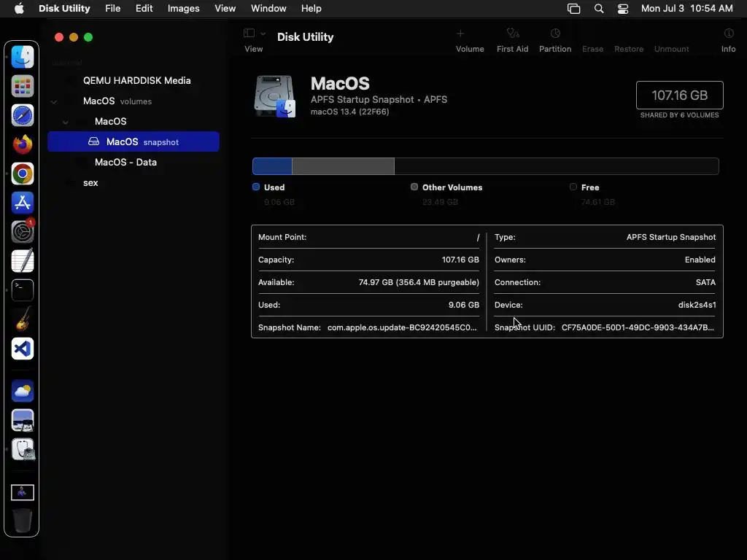Click the macOS 13.4 (22F66) version text

click(x=349, y=112)
